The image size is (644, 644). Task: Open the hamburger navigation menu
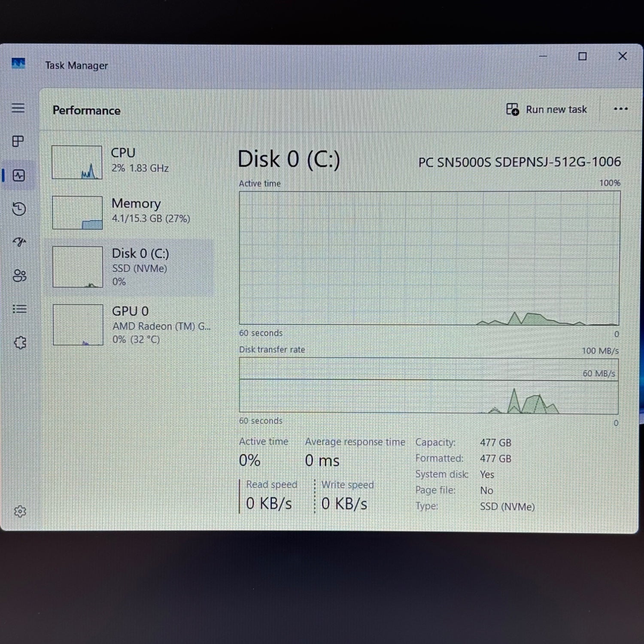tap(18, 108)
